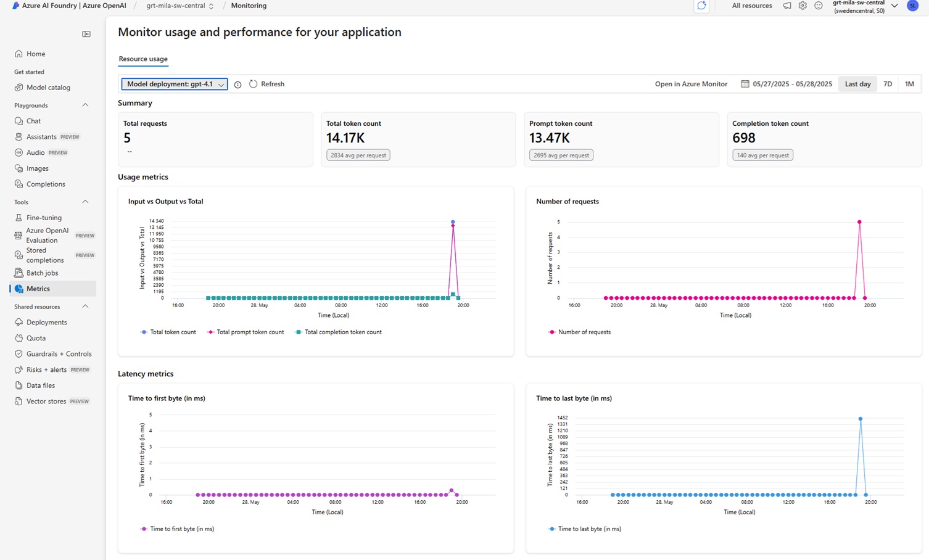Click the Azure AI Foundry logo icon
The height and width of the screenshot is (560, 929).
tap(15, 6)
